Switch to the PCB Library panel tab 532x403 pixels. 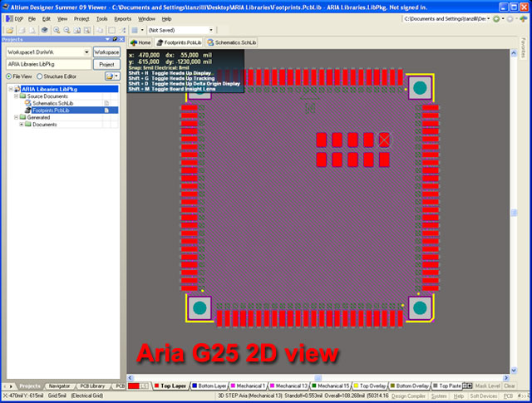[x=92, y=386]
